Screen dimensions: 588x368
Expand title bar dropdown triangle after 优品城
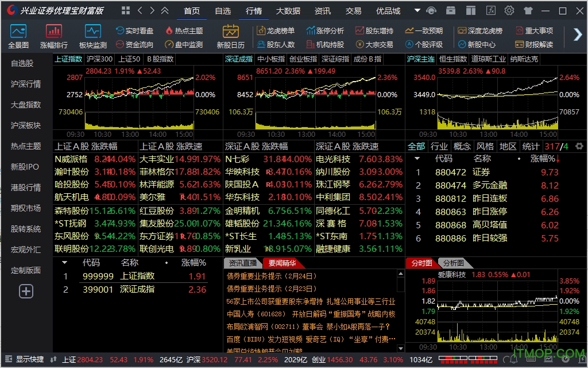point(417,10)
